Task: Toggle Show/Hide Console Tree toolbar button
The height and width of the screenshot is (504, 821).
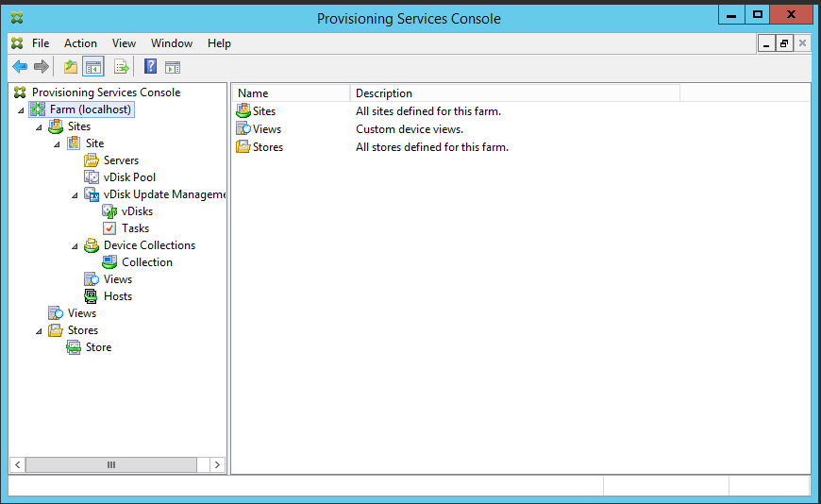Action: (x=92, y=67)
